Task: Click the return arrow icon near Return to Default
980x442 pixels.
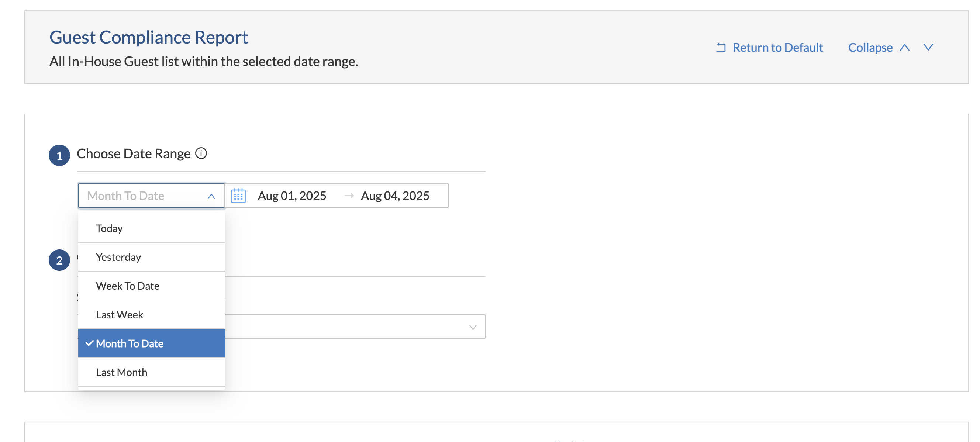Action: [x=721, y=48]
